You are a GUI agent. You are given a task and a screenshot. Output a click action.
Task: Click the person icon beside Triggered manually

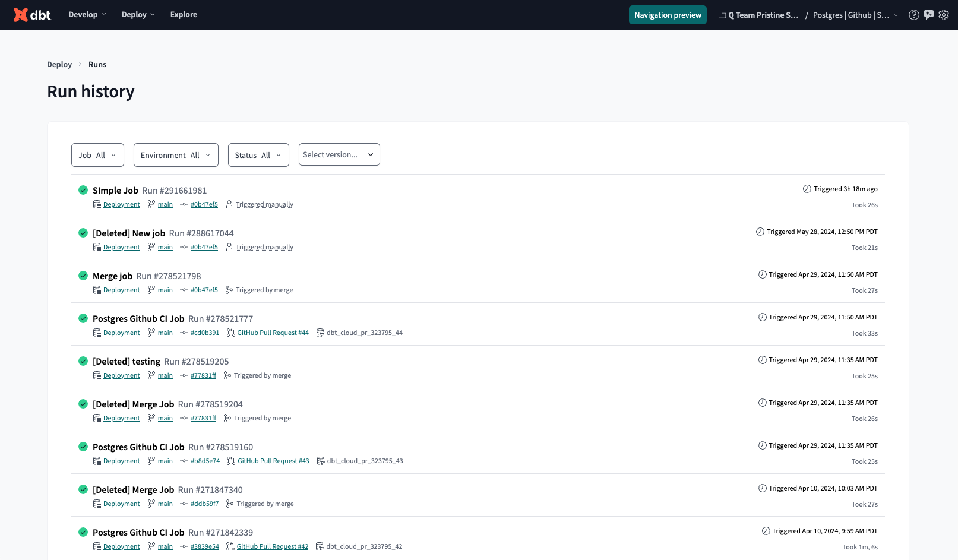point(229,204)
